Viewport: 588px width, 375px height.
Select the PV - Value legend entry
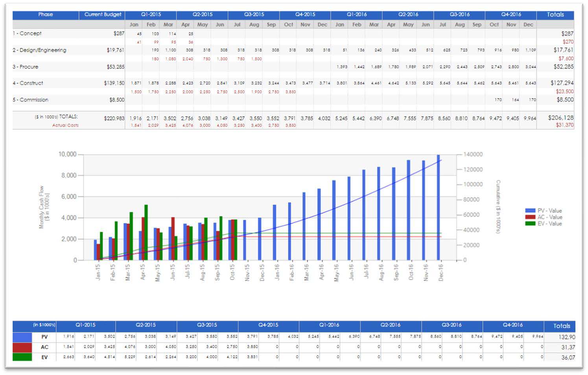(549, 211)
